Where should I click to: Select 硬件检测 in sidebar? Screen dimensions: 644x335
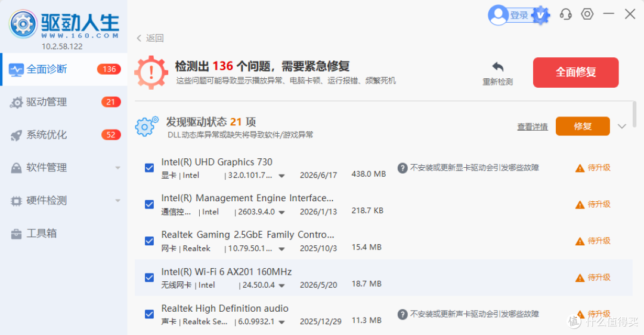64,201
